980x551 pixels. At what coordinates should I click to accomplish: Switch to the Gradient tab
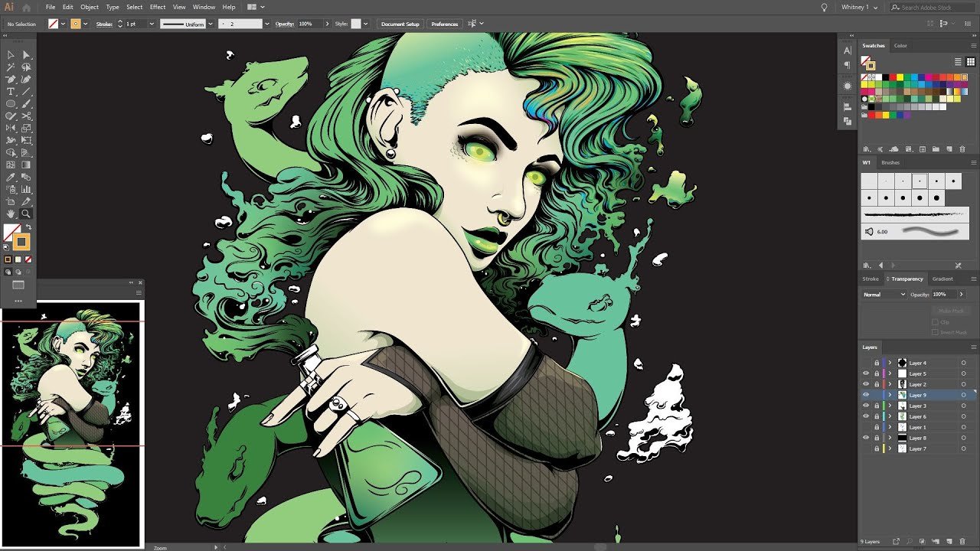(942, 279)
